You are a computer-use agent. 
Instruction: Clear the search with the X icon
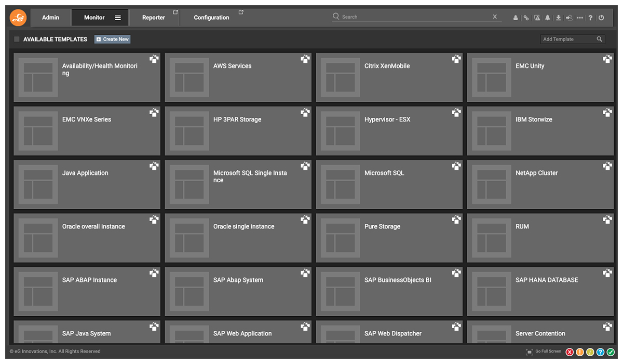click(x=495, y=17)
